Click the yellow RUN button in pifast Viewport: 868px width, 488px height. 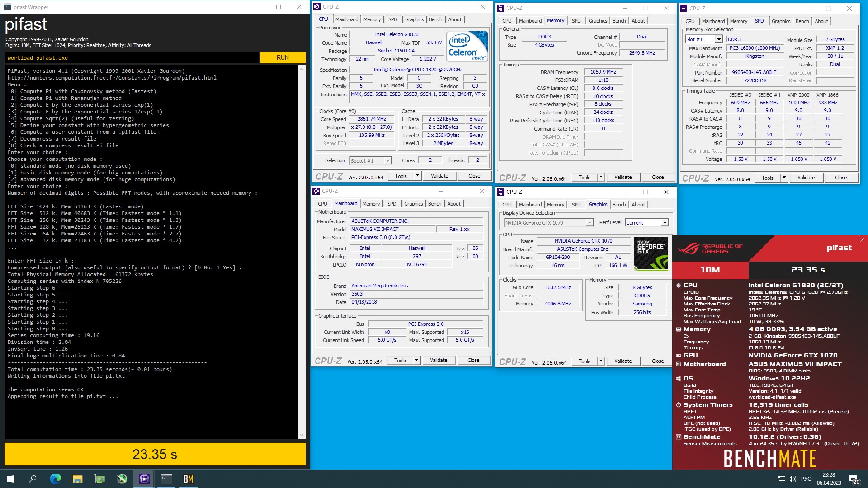283,57
